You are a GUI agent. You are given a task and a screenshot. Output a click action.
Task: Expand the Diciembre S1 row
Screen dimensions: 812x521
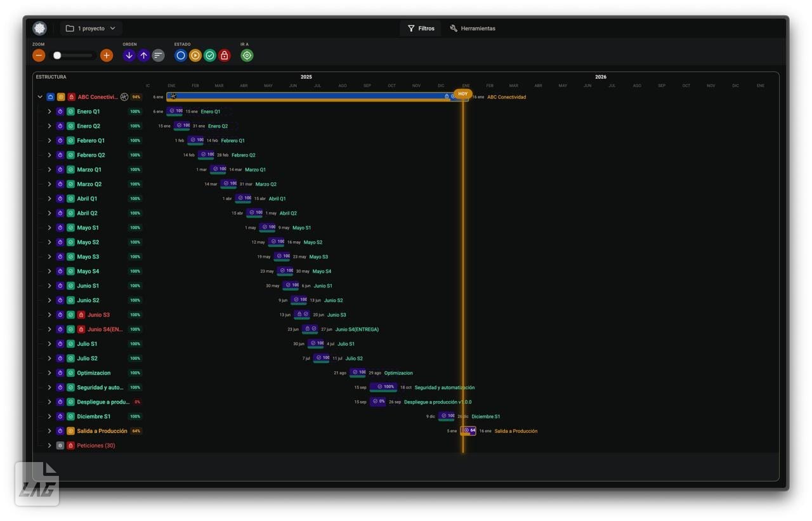click(x=49, y=416)
